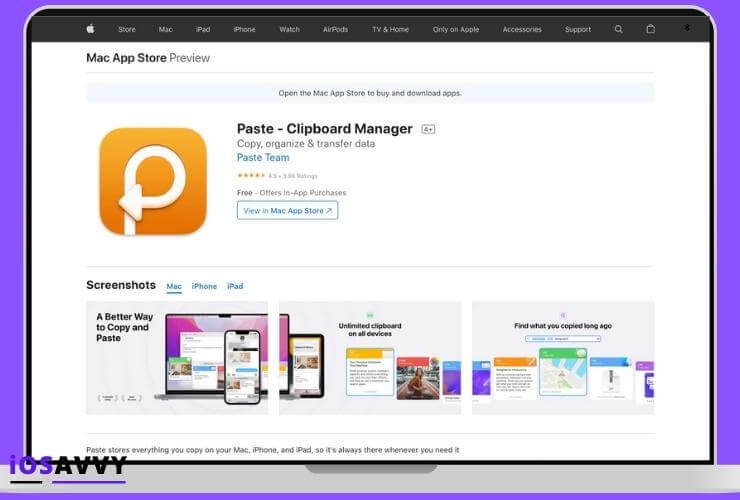Open the TV & Home navigation item
Image resolution: width=740 pixels, height=500 pixels.
pos(390,29)
